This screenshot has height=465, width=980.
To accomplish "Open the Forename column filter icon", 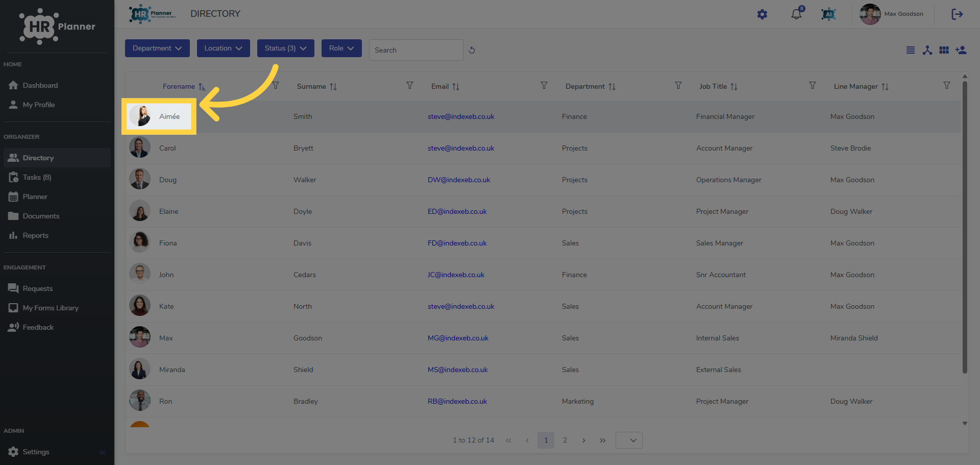I will (276, 85).
